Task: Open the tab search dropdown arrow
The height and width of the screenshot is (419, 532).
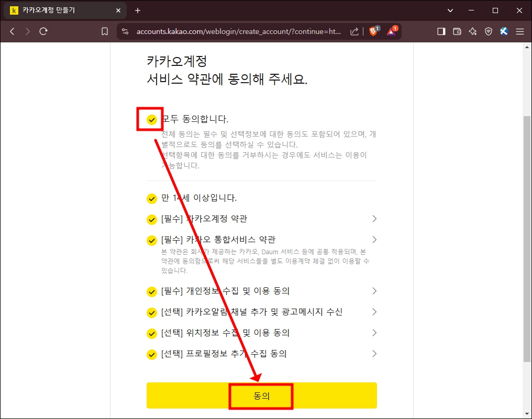Action: (450, 10)
